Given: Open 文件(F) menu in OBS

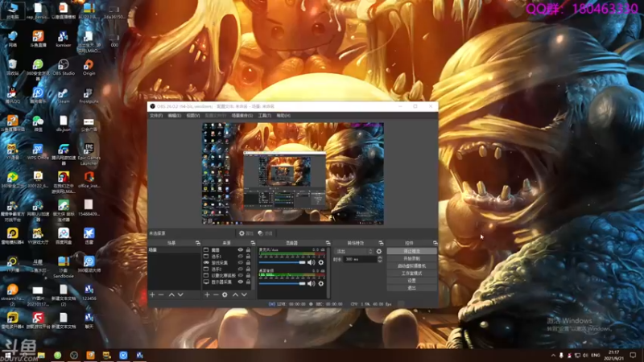Looking at the screenshot, I should (x=156, y=116).
